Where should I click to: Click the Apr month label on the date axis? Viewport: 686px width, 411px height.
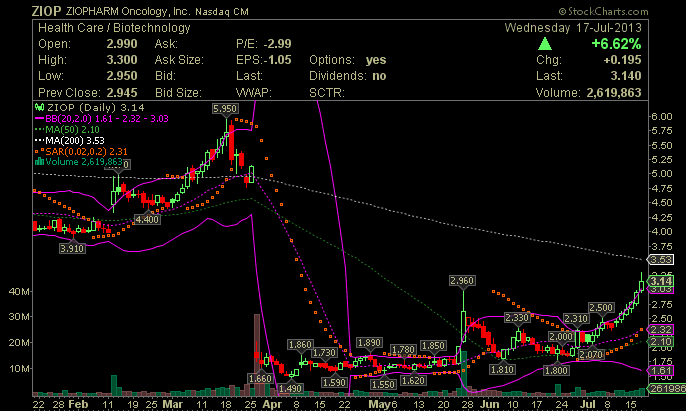pyautogui.click(x=272, y=404)
